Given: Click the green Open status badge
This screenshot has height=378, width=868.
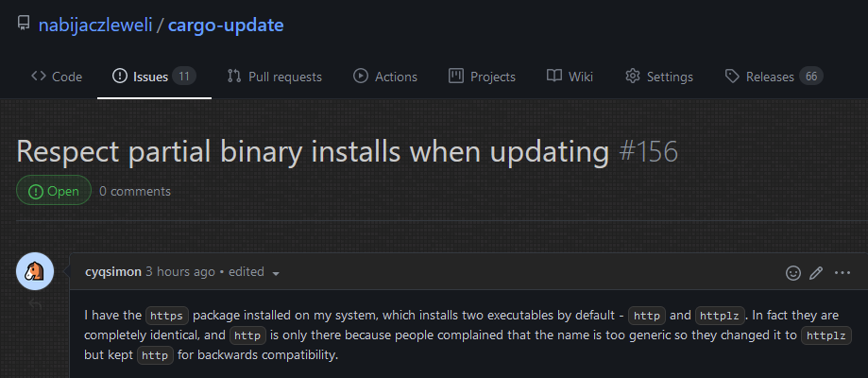Looking at the screenshot, I should point(54,191).
